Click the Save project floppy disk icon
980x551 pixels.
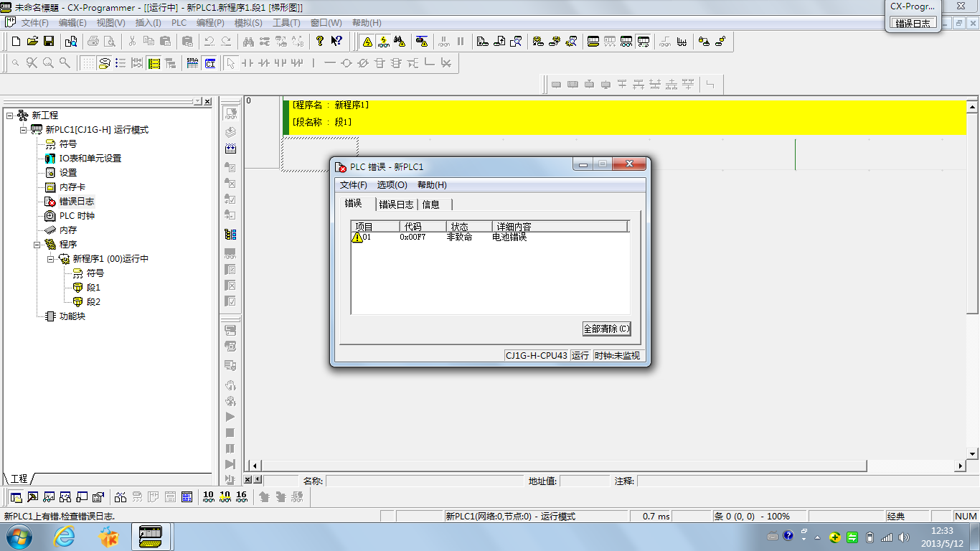coord(49,42)
